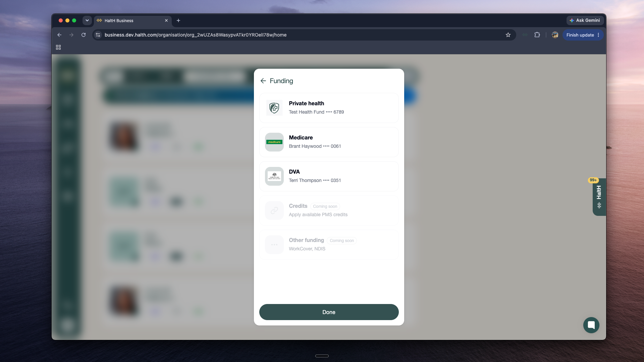Click the address bar URL
The height and width of the screenshot is (362, 644).
[x=196, y=35]
